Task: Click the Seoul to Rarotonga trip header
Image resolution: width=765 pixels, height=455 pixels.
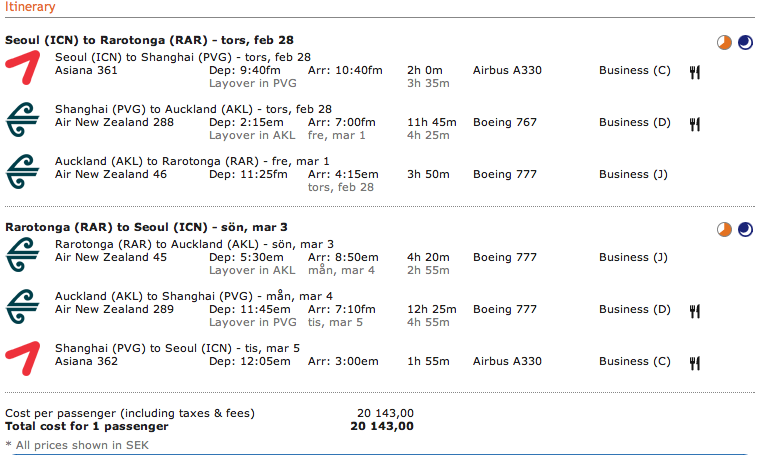Action: pyautogui.click(x=150, y=40)
